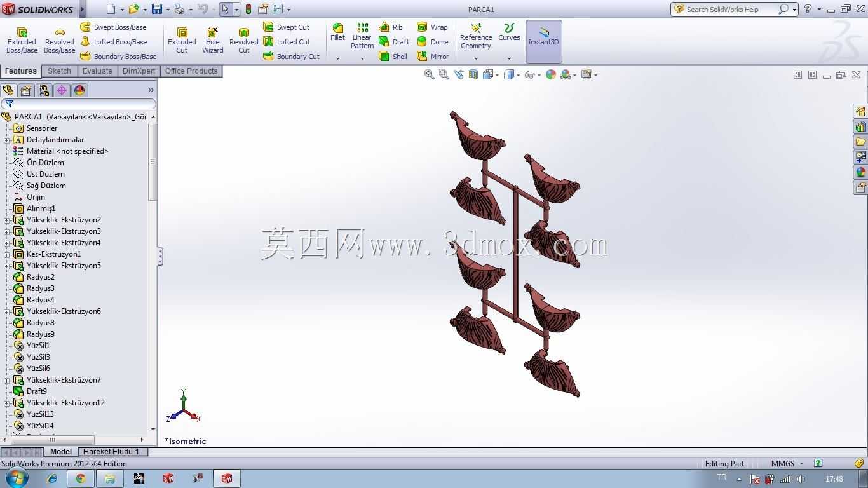Select the Revolved Boss/Base tool
The height and width of the screenshot is (488, 868).
pyautogui.click(x=59, y=40)
